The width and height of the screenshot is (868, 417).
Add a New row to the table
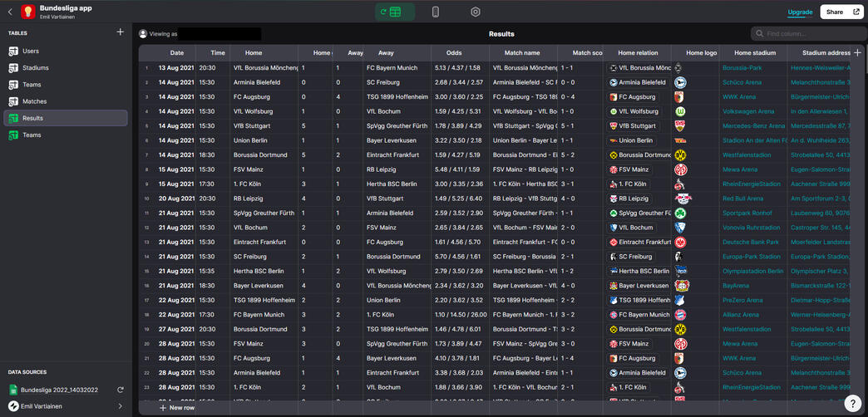pyautogui.click(x=176, y=408)
